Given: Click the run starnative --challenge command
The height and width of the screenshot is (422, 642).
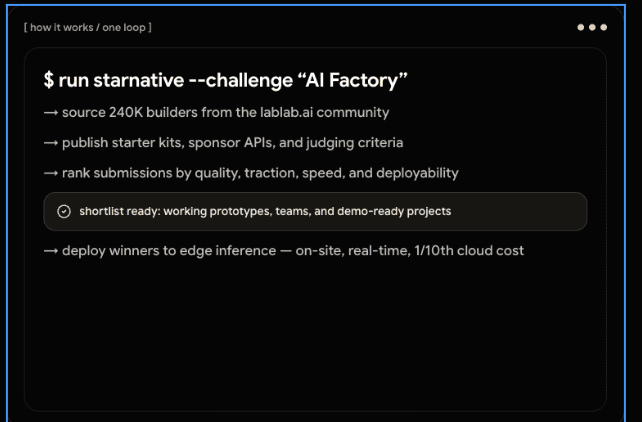Looking at the screenshot, I should (x=176, y=80).
